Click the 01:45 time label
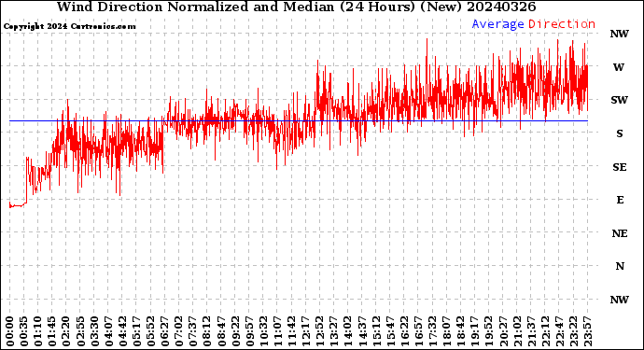This screenshot has height=350, width=644. (52, 331)
